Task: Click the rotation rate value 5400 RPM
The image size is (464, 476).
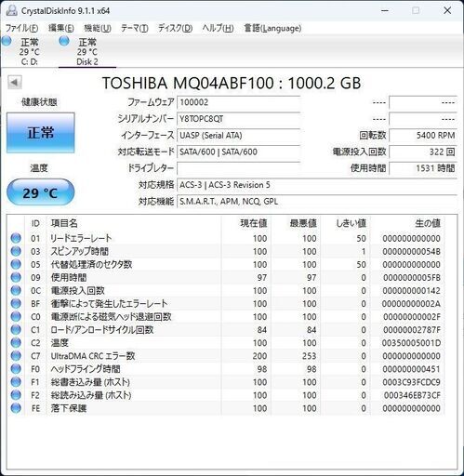Action: [423, 136]
